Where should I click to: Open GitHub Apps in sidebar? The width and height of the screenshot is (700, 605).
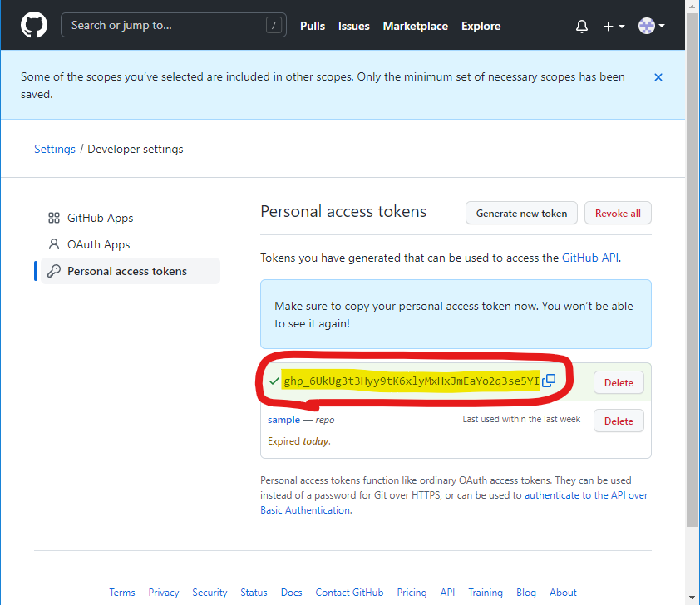pyautogui.click(x=100, y=218)
